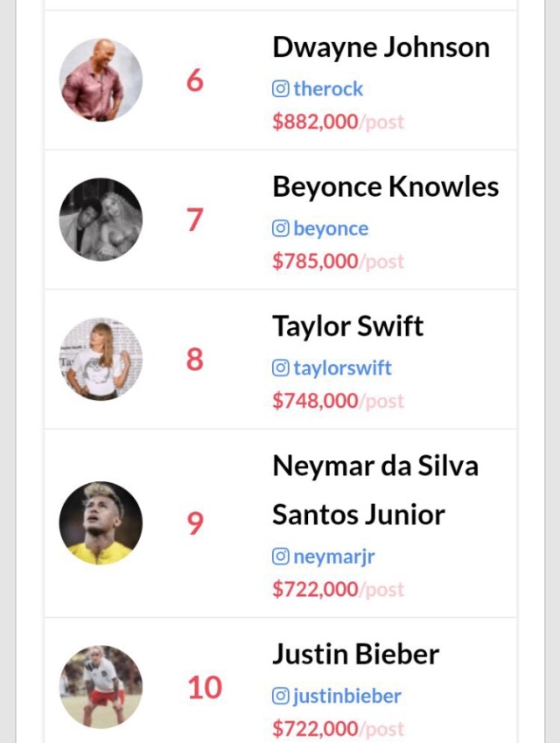This screenshot has width=560, height=743.
Task: Open the therock Instagram link
Action: click(328, 89)
